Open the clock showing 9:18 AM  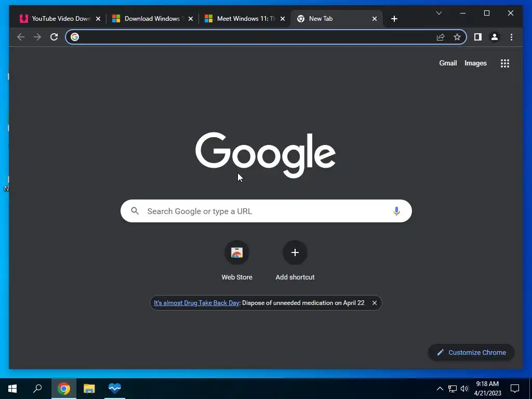487,389
